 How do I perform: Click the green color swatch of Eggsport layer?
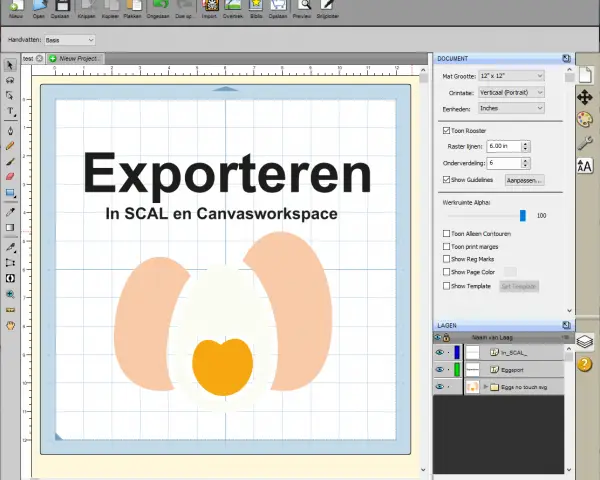[457, 369]
